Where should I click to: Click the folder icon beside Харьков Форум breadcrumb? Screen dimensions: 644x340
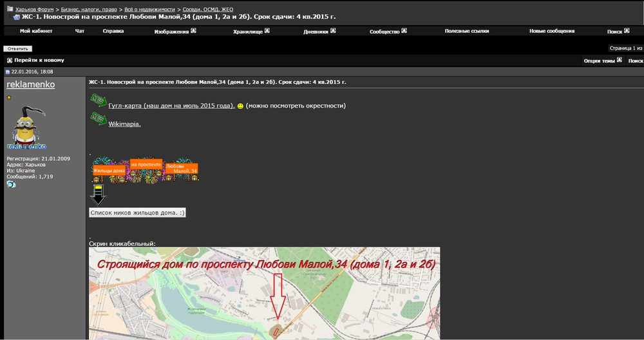point(10,9)
